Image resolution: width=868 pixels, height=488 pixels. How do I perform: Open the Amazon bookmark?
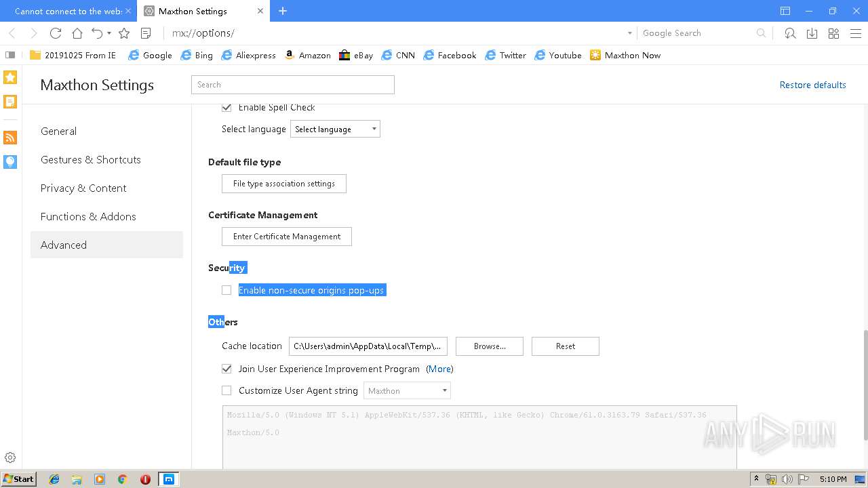point(307,56)
